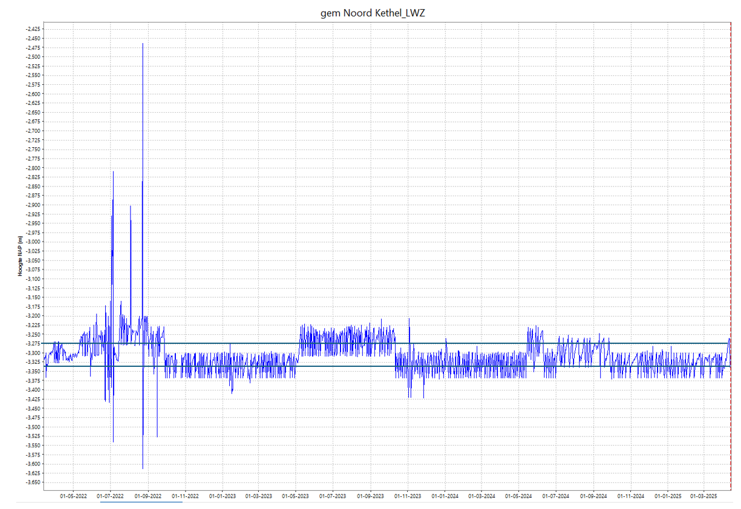Select the 01-05-2022 date label on x-axis
741x509 pixels.
(x=73, y=495)
